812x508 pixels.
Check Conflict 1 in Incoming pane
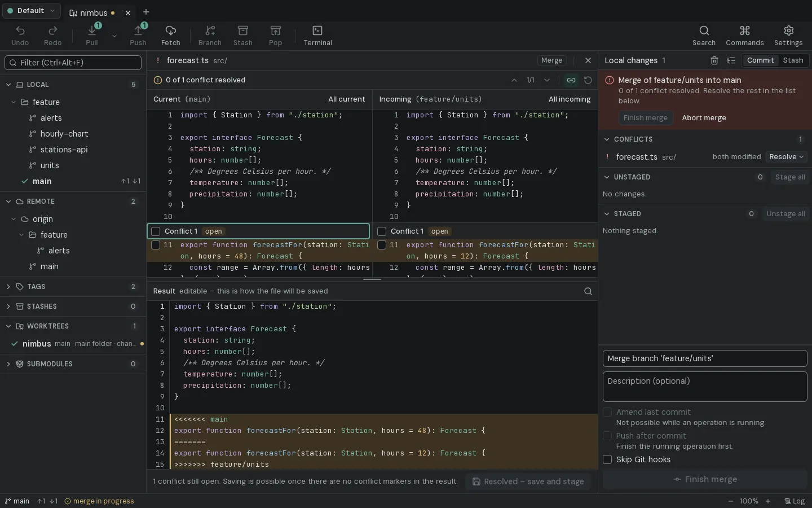(x=382, y=231)
